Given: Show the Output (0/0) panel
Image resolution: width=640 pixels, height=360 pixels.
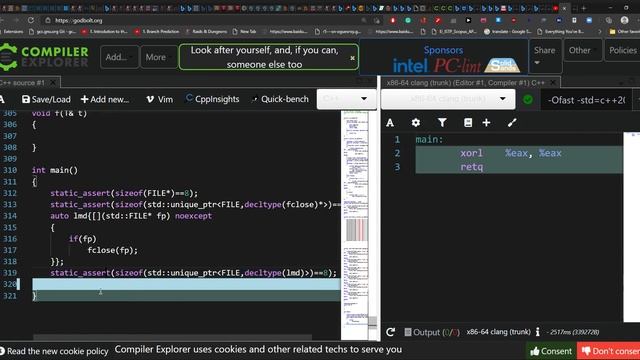Looking at the screenshot, I should [432, 332].
